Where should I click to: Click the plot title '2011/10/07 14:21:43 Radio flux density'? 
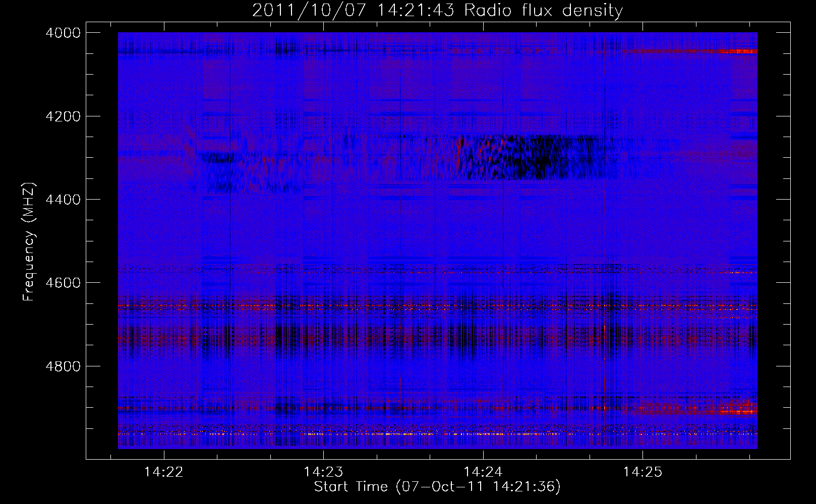[x=437, y=10]
